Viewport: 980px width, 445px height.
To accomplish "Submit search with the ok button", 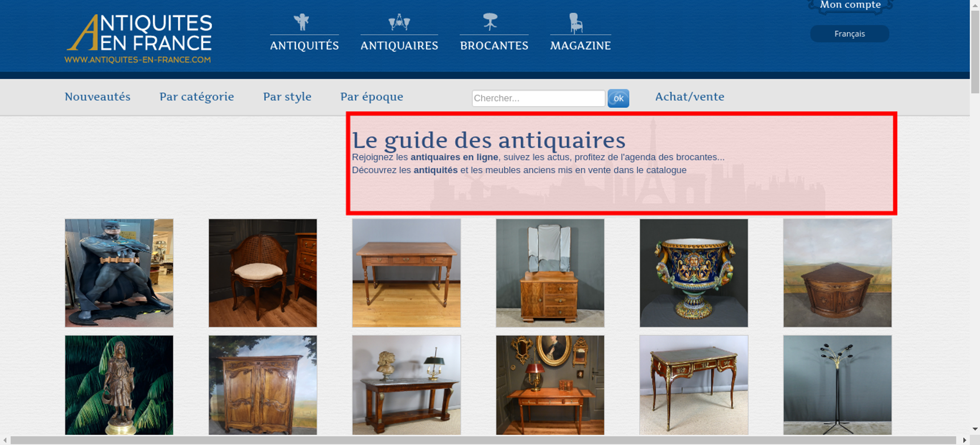I will tap(618, 99).
